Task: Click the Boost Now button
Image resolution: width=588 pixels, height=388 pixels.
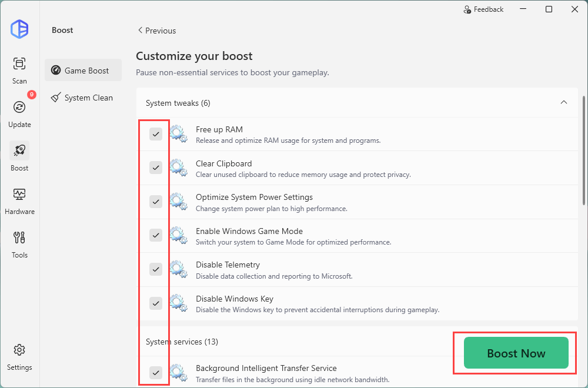Action: pos(516,353)
